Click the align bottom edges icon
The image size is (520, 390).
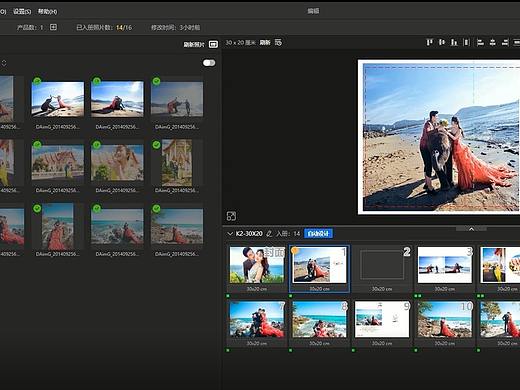point(454,42)
